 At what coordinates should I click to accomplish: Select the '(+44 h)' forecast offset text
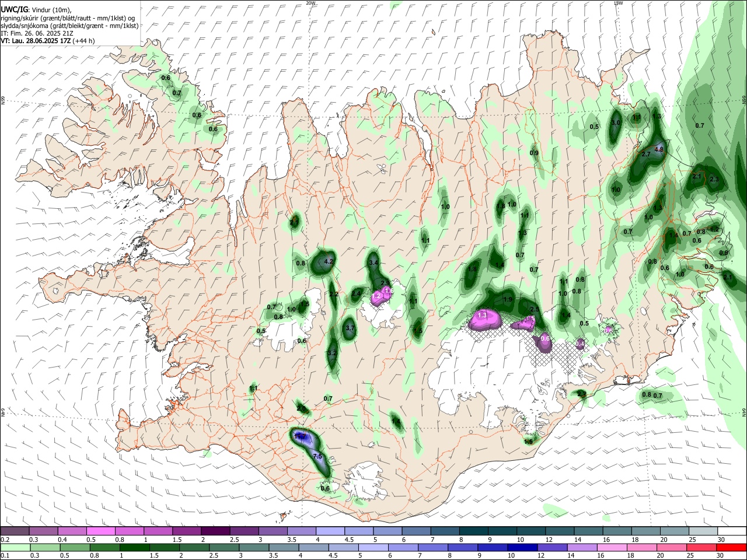85,41
